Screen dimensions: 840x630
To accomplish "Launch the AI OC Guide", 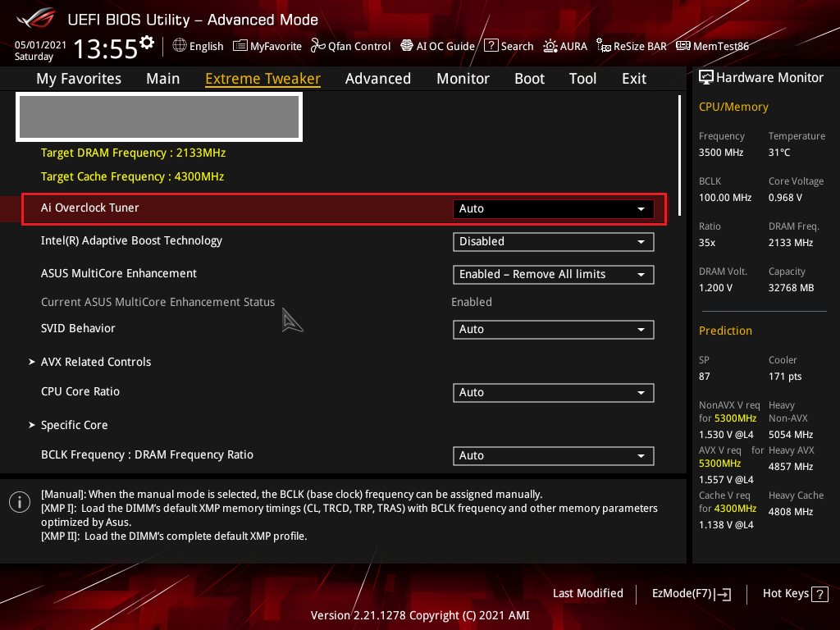I will click(437, 46).
